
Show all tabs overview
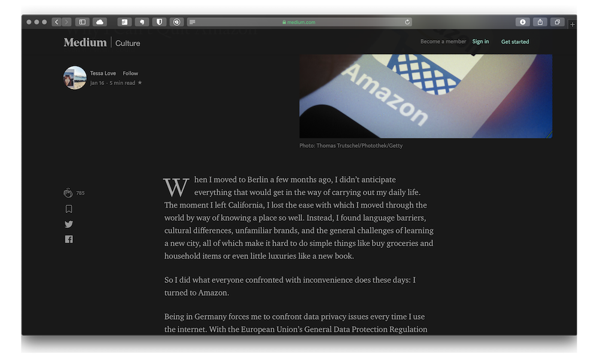point(558,22)
